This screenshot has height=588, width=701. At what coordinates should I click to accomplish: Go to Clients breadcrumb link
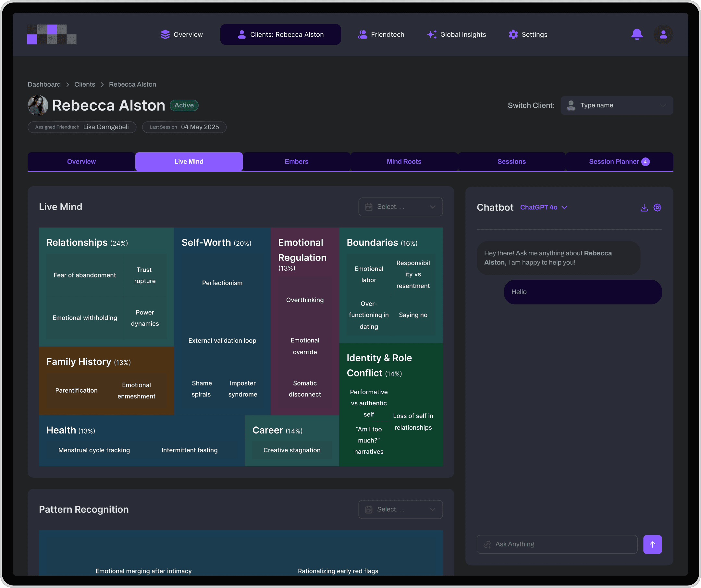coord(84,84)
